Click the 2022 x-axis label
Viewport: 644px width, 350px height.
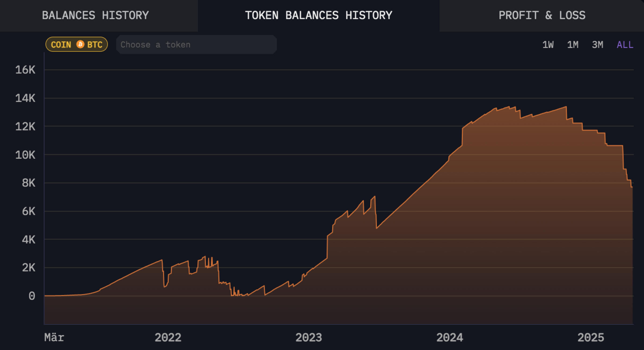pyautogui.click(x=168, y=337)
